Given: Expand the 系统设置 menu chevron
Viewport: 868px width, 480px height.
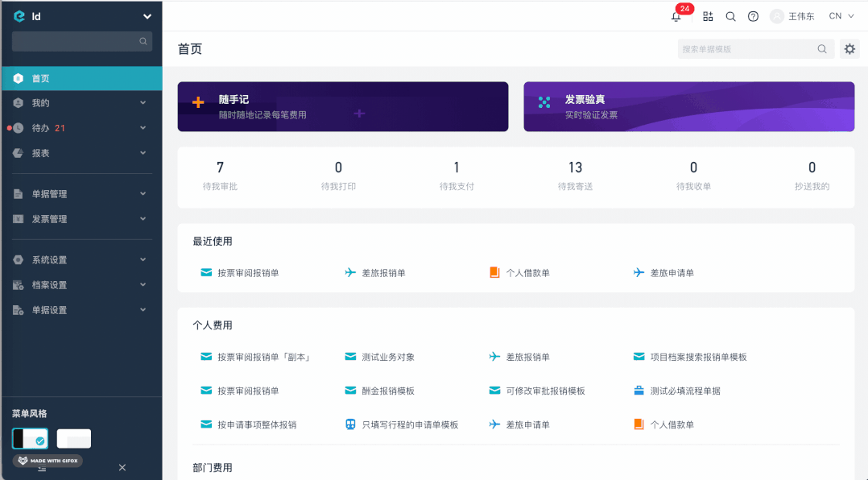Looking at the screenshot, I should 143,259.
